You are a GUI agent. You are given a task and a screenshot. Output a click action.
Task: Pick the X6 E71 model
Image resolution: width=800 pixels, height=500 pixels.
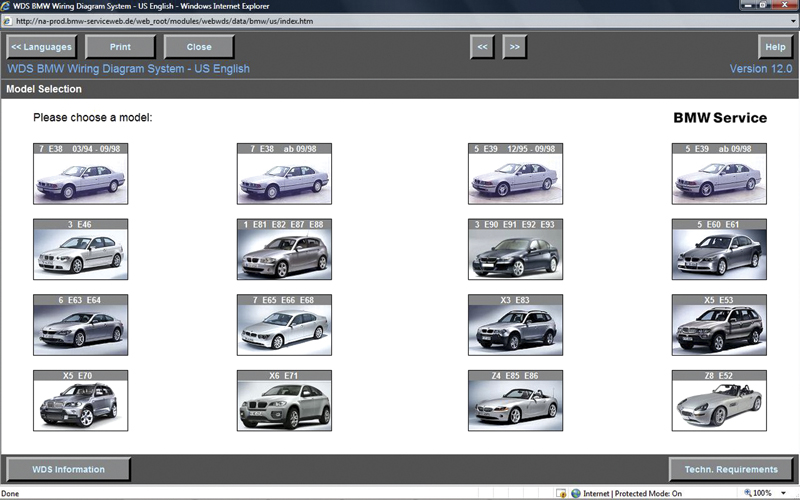[x=284, y=401]
